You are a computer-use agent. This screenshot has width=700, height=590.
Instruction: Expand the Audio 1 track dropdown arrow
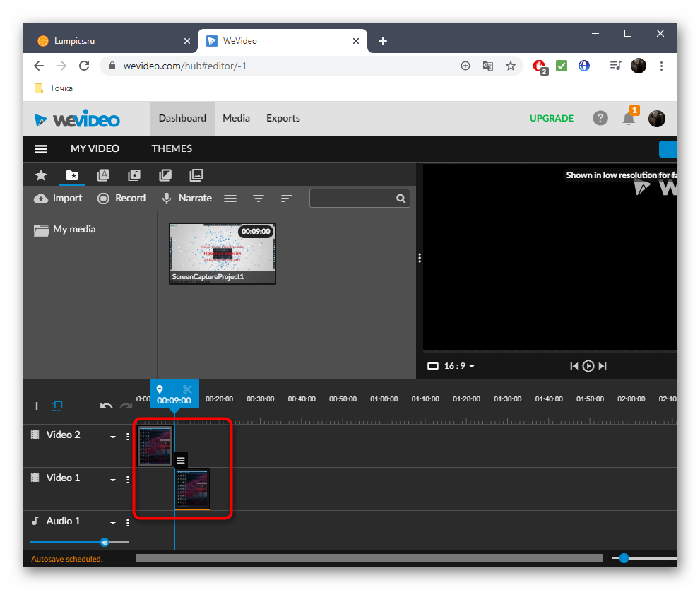112,523
